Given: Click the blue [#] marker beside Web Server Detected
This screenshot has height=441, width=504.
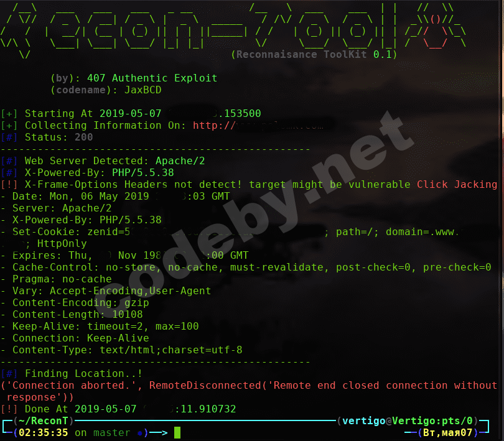Looking at the screenshot, I should [9, 160].
